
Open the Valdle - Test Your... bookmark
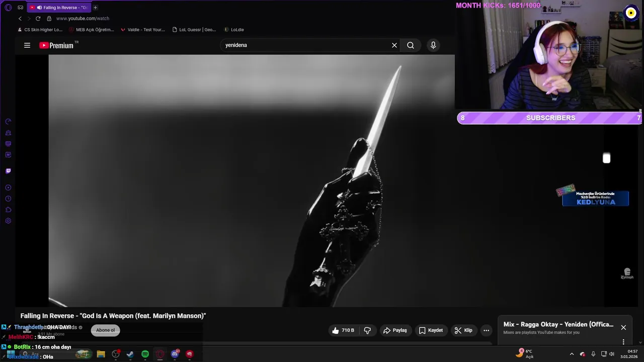point(143,30)
